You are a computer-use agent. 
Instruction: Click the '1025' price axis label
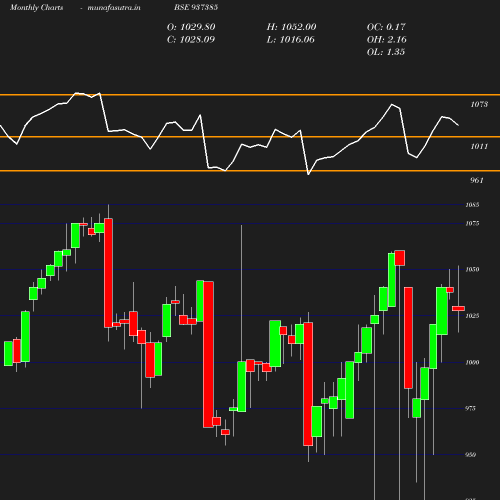pos(472,316)
